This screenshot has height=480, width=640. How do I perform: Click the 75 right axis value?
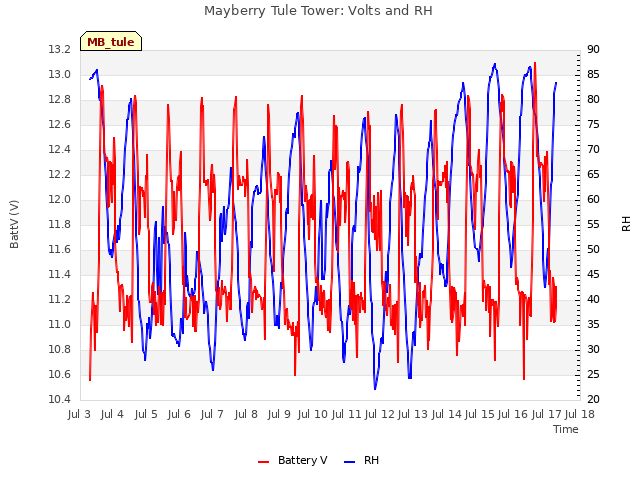pyautogui.click(x=593, y=124)
